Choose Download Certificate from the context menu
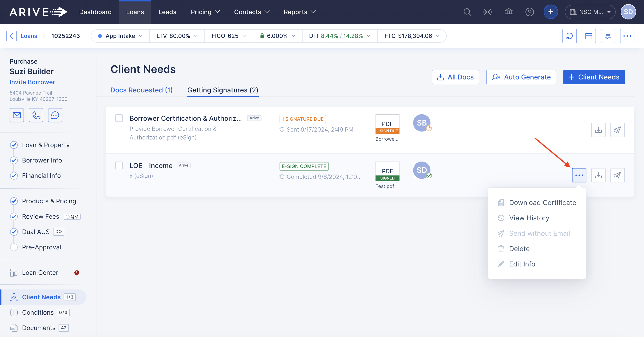This screenshot has height=337, width=644. [x=542, y=203]
